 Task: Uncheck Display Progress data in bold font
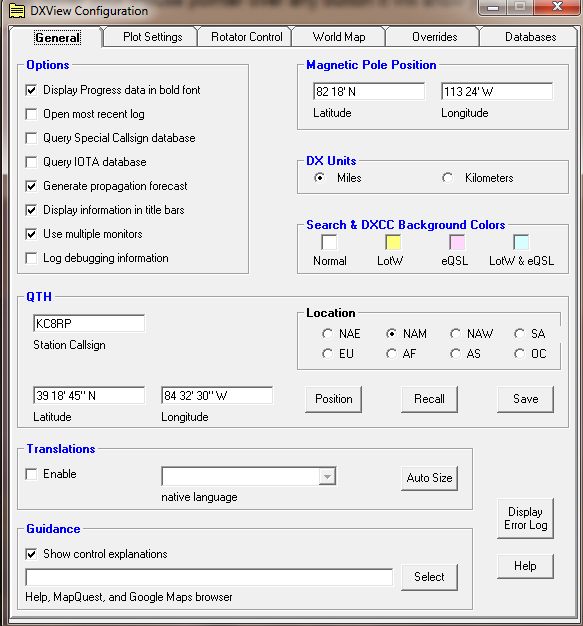coord(31,90)
